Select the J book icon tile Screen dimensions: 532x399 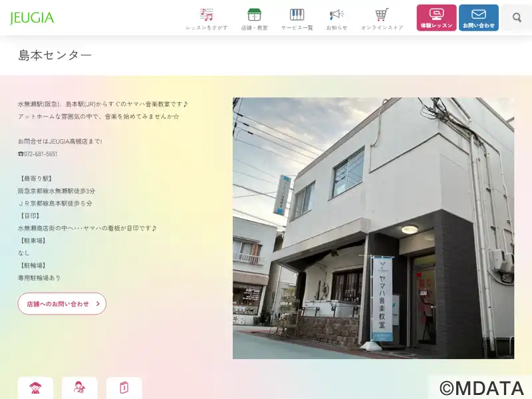click(x=124, y=388)
